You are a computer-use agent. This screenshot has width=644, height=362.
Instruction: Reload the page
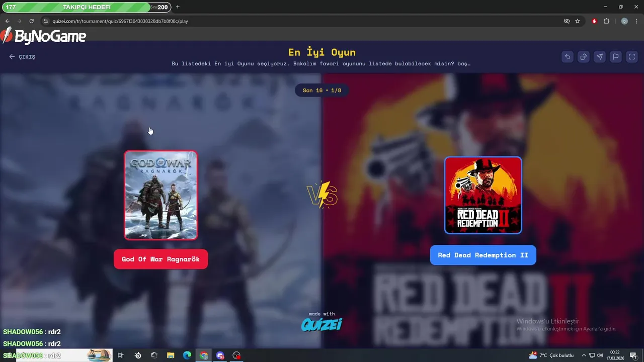coord(31,21)
